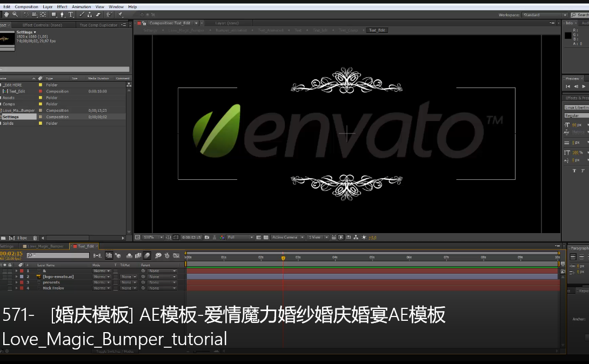Select the Hand tool

click(6, 15)
